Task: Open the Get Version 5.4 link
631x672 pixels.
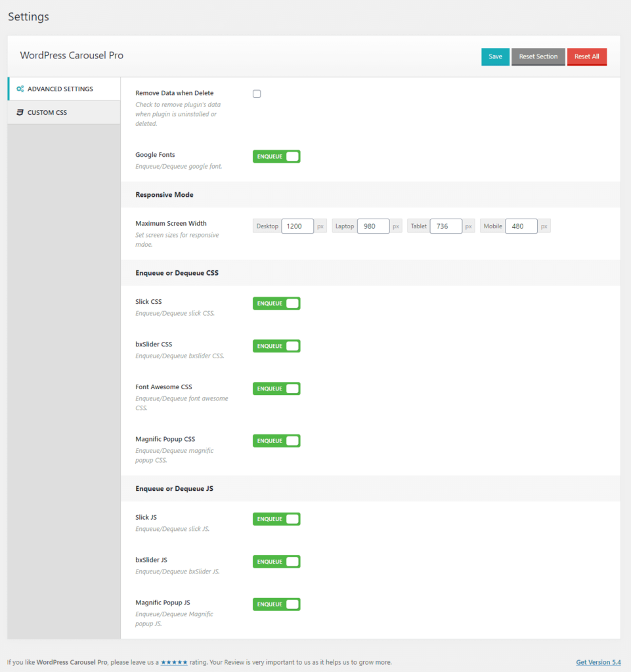Action: [598, 662]
